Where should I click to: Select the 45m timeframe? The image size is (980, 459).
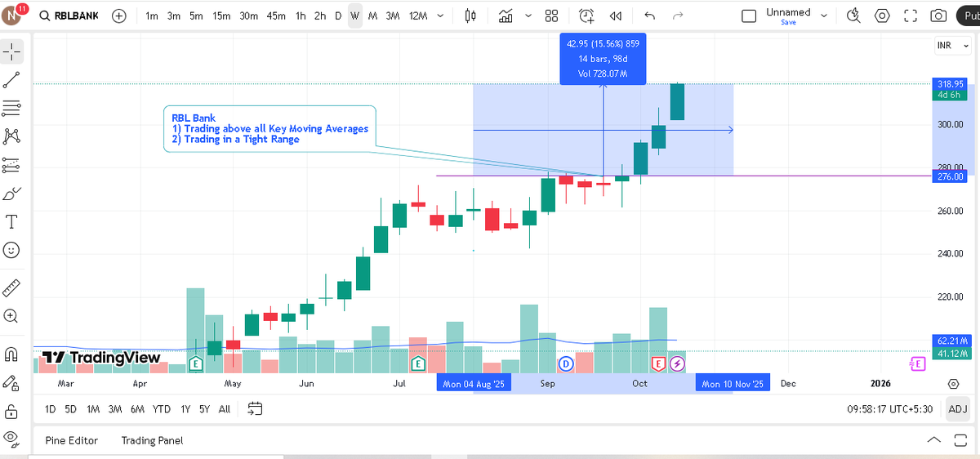[276, 16]
